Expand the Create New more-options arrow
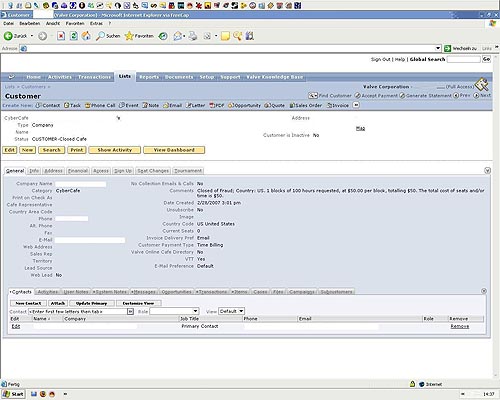 click(x=356, y=105)
